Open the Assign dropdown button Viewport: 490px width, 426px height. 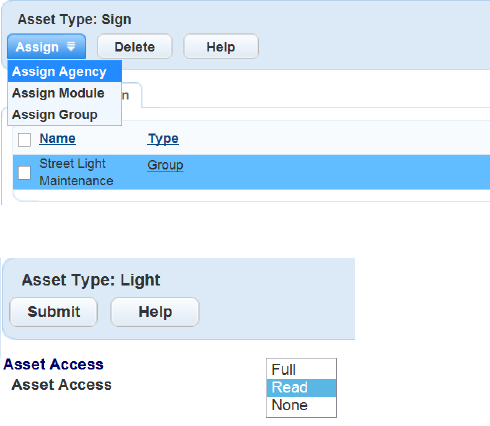coord(46,47)
